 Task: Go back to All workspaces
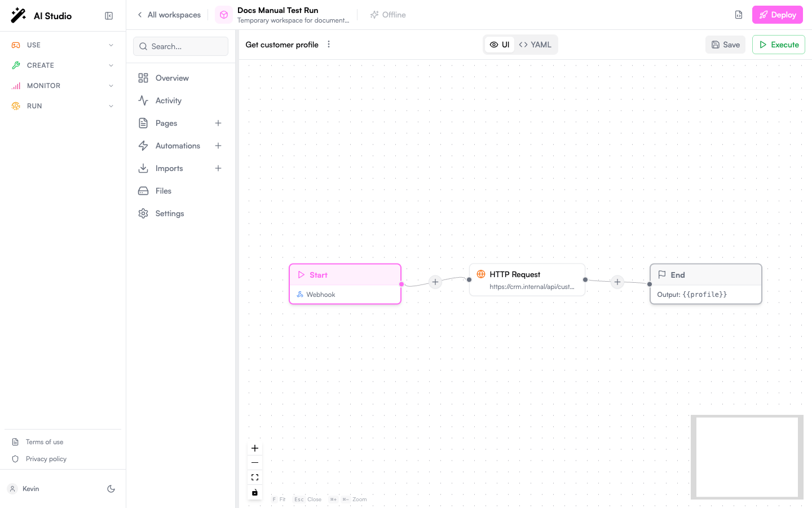coord(169,15)
